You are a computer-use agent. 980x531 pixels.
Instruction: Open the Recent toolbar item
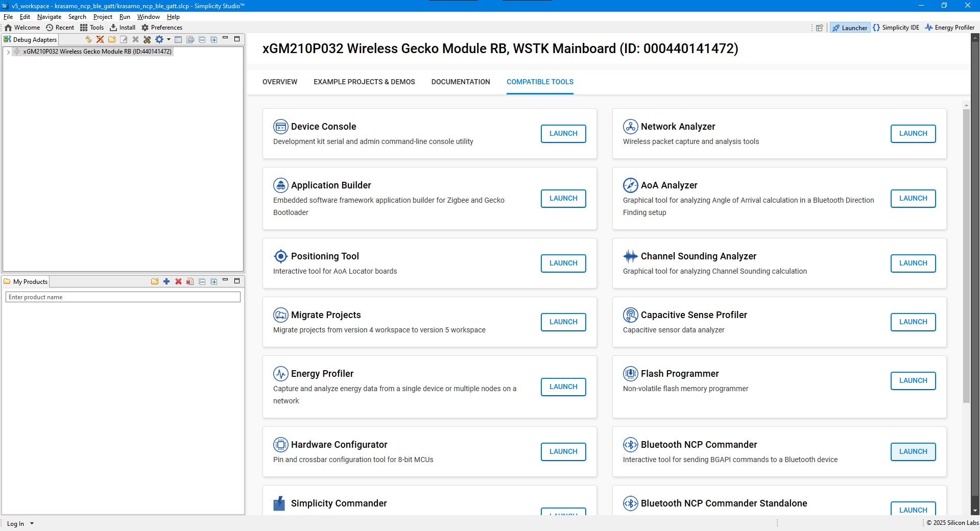(x=60, y=28)
